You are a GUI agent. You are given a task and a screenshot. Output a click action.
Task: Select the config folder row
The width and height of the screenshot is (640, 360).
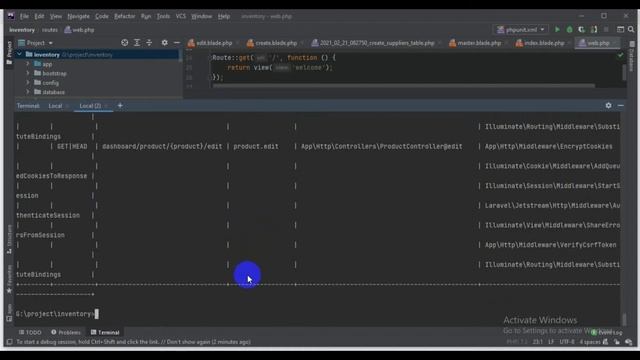tap(97, 83)
